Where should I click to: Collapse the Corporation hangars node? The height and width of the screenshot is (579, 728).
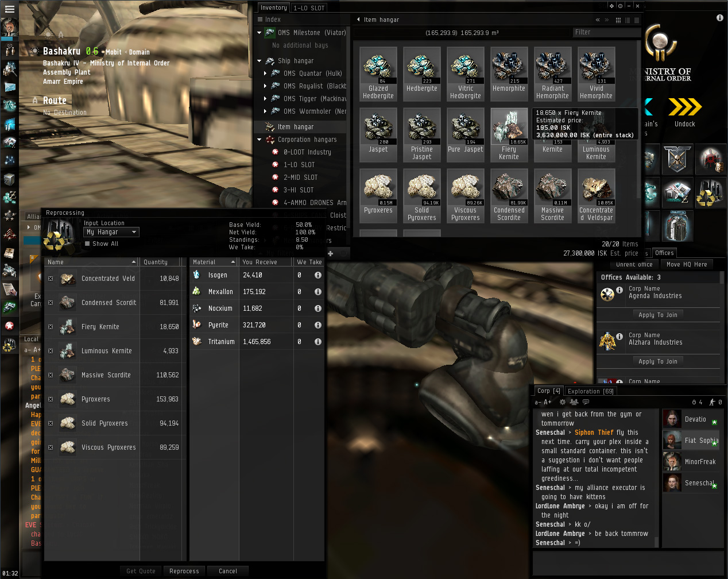[260, 140]
